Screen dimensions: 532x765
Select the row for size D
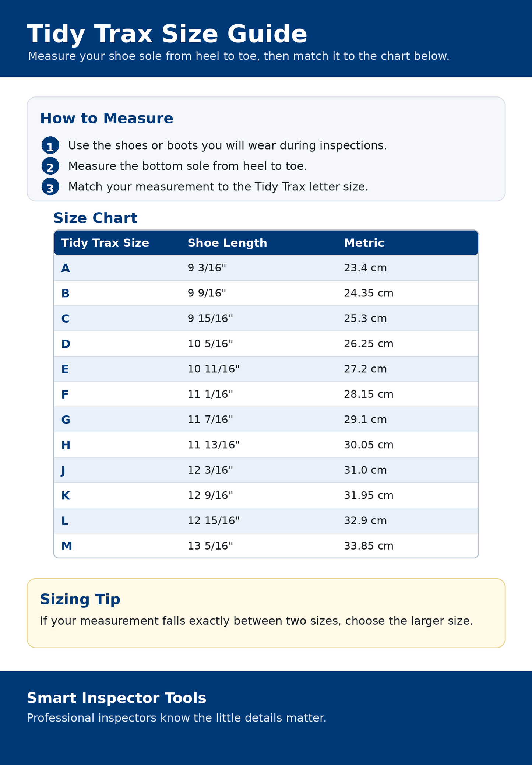(266, 344)
